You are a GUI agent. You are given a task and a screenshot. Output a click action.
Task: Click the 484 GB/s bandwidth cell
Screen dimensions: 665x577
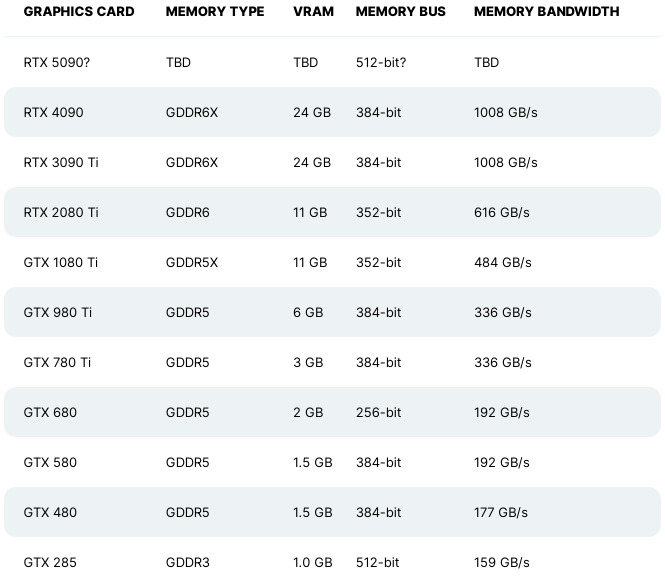[503, 262]
